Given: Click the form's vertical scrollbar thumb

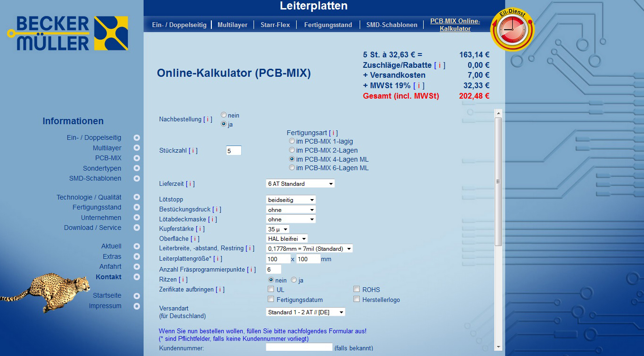Looking at the screenshot, I should (498, 182).
